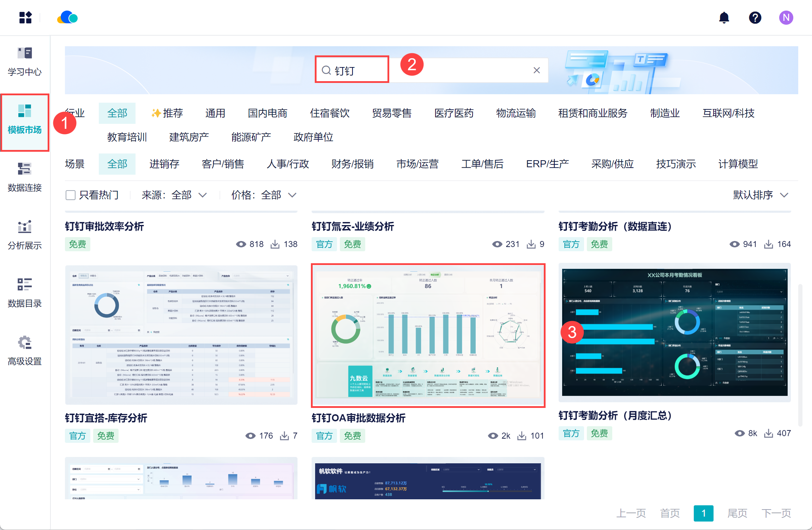The image size is (812, 530).
Task: Select the 通用 industry filter
Action: click(215, 113)
